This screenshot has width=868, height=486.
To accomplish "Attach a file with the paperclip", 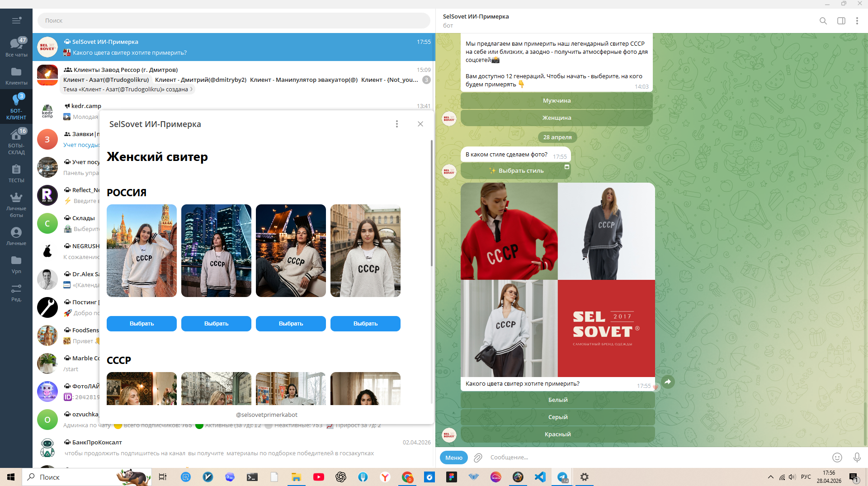I will (478, 458).
